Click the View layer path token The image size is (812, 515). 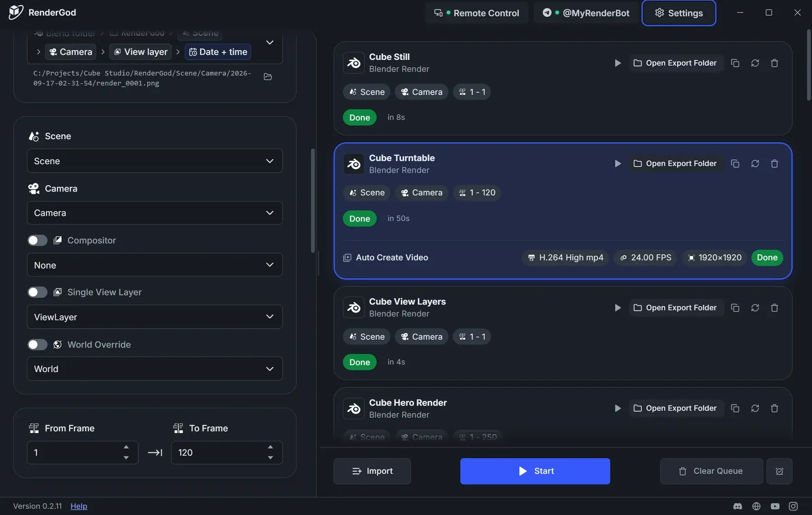click(x=141, y=52)
